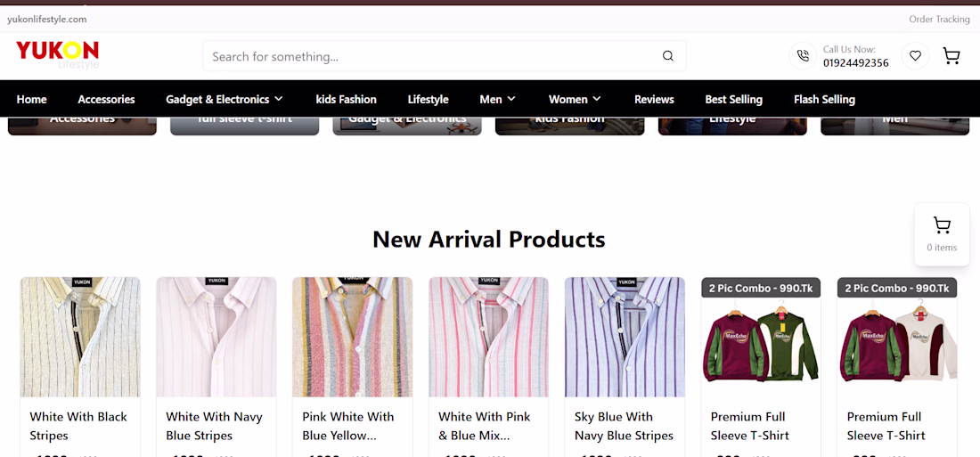Select Flash Selling in navigation bar
980x457 pixels.
click(824, 99)
